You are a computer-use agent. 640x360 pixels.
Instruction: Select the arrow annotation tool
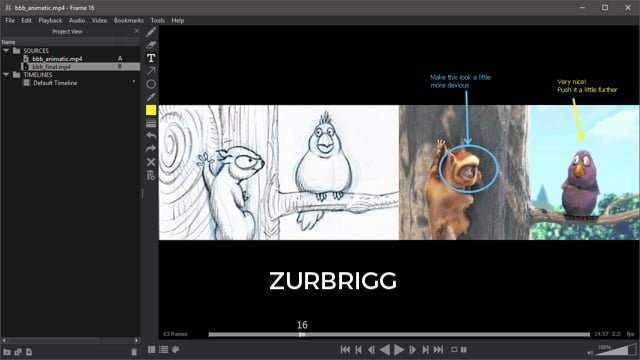(151, 71)
